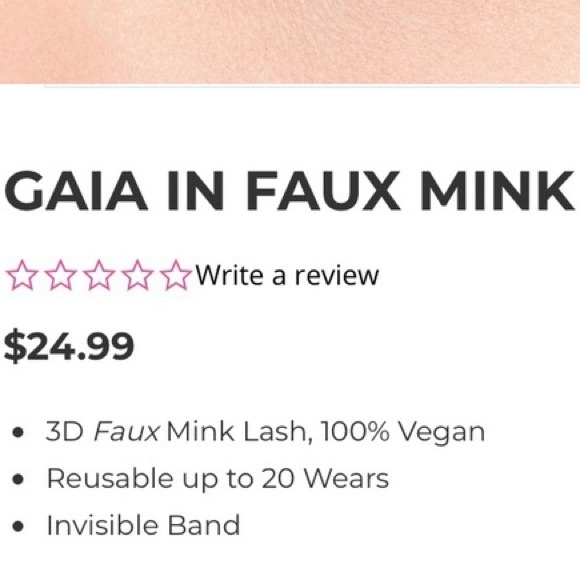
Task: Click the word review in the review link
Action: (x=337, y=276)
